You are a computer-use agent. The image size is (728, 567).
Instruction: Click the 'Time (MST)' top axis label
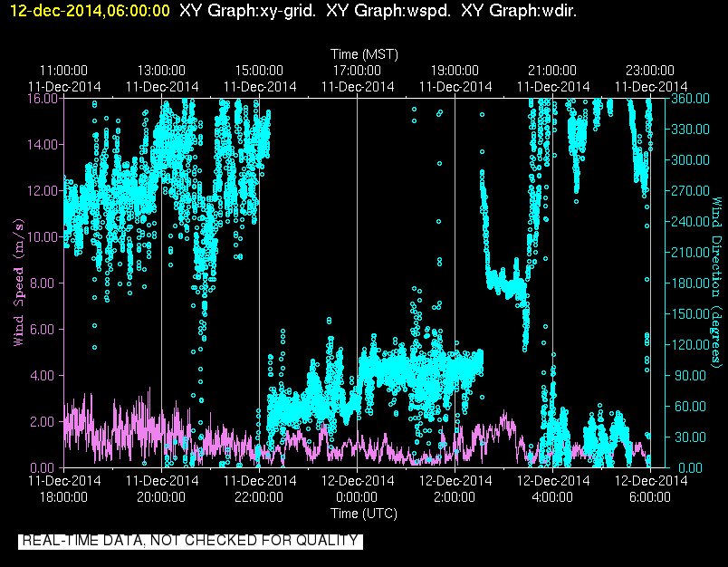(x=364, y=54)
